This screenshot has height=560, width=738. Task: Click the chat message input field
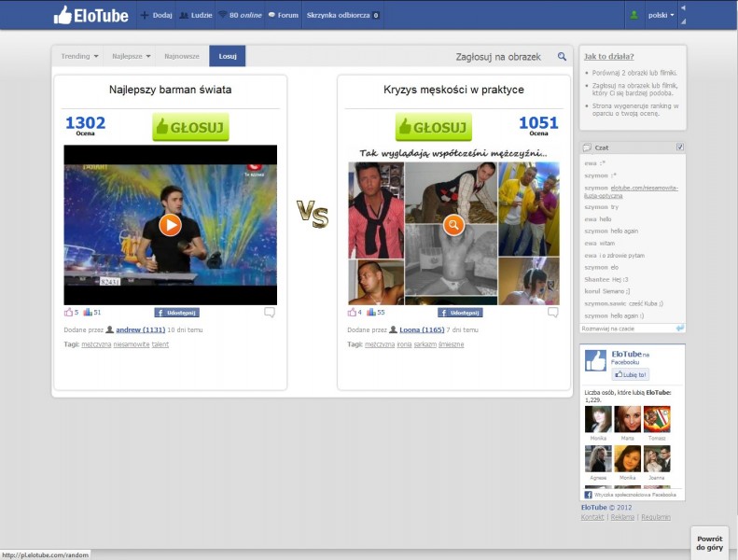tap(627, 329)
